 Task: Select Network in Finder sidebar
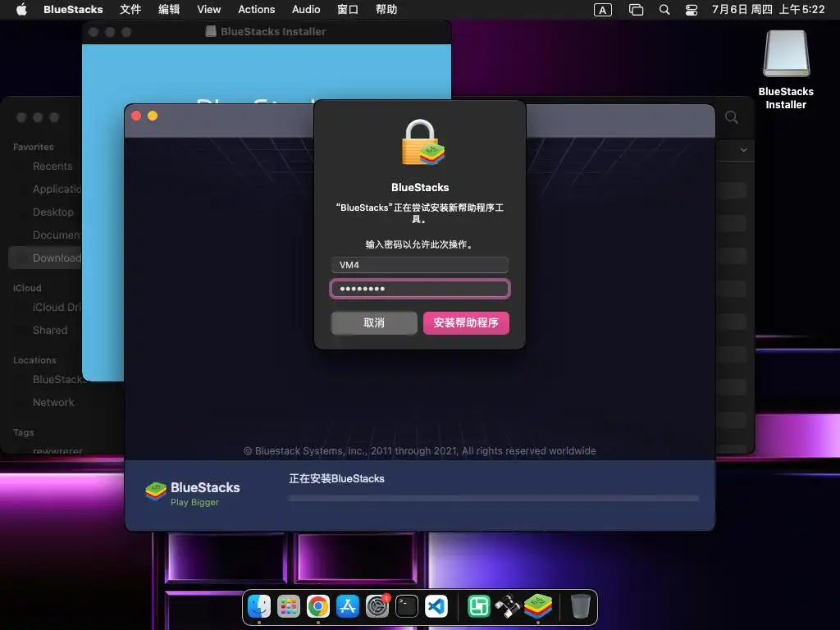[53, 402]
